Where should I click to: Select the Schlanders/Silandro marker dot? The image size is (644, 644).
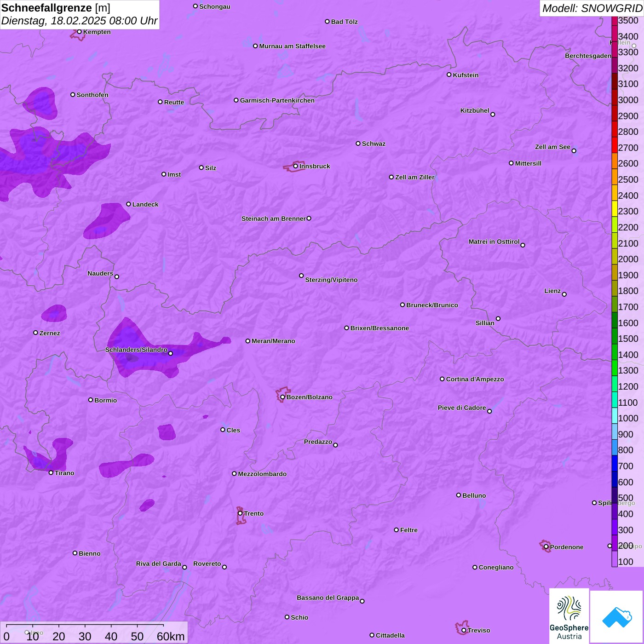[x=171, y=353]
